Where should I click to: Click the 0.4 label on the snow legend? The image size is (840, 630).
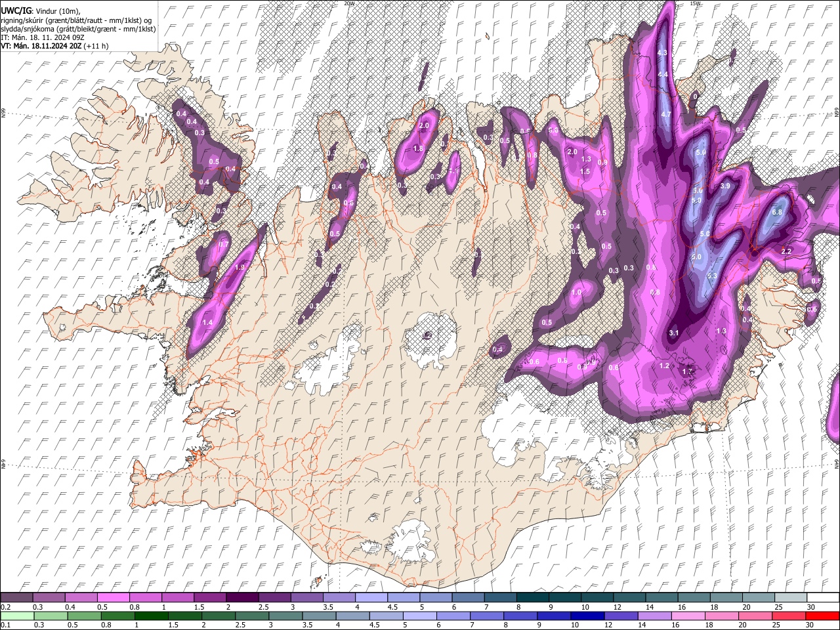(70, 607)
